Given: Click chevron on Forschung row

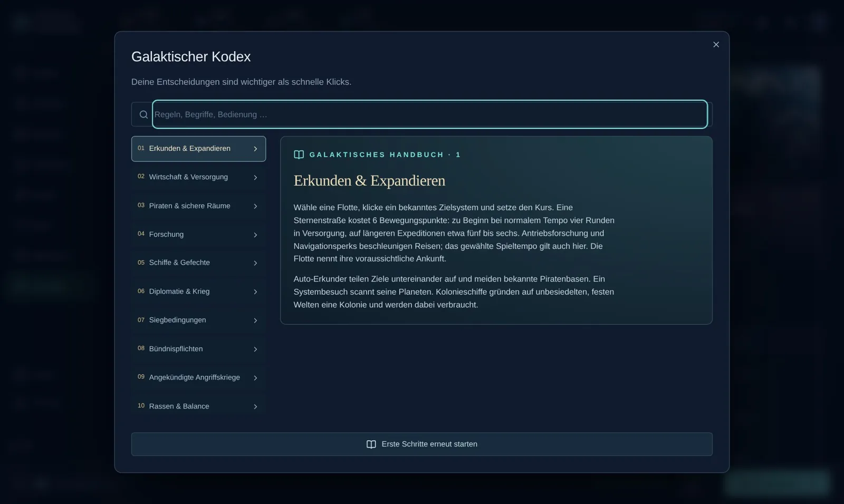Looking at the screenshot, I should [x=255, y=235].
